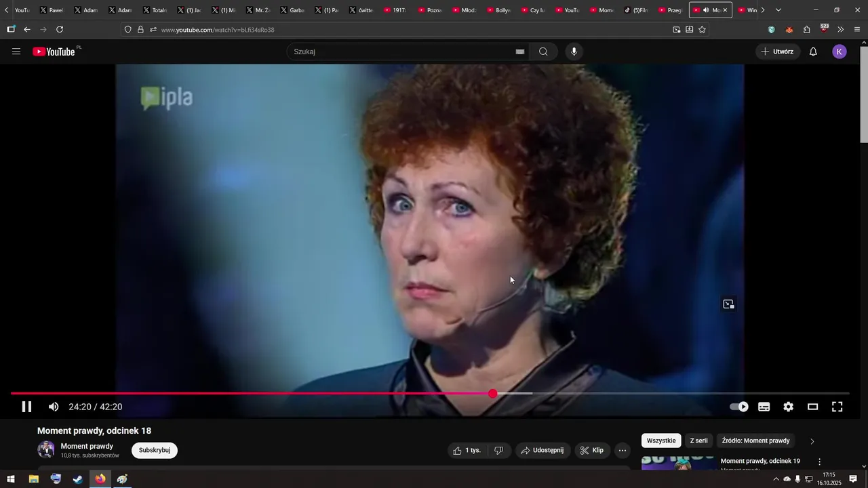Select the Źródło: Moment prawdy chip
868x488 pixels.
755,441
